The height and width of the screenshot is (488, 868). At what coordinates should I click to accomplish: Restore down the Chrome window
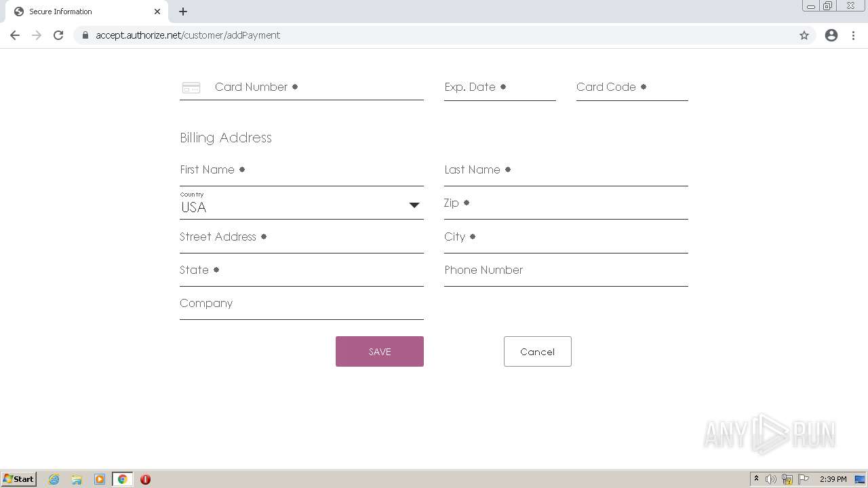click(828, 6)
